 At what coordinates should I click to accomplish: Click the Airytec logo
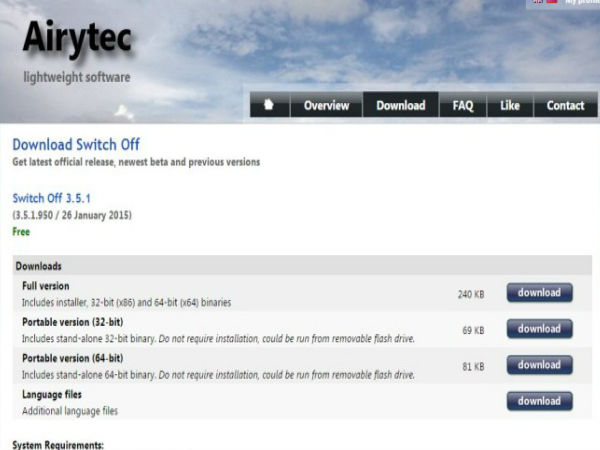tap(76, 38)
